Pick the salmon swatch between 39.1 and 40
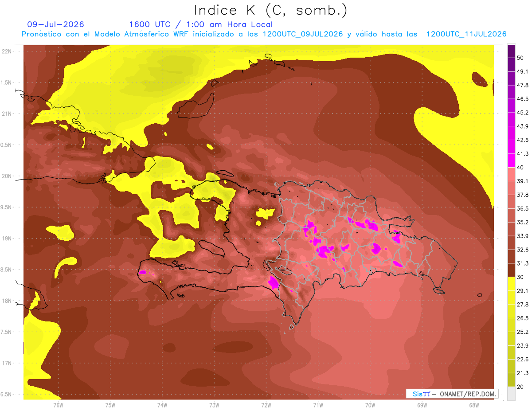The image size is (532, 411). (x=511, y=174)
